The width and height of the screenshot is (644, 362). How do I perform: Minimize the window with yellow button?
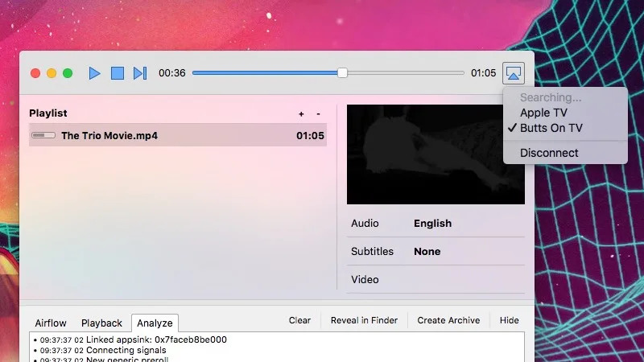pyautogui.click(x=52, y=73)
